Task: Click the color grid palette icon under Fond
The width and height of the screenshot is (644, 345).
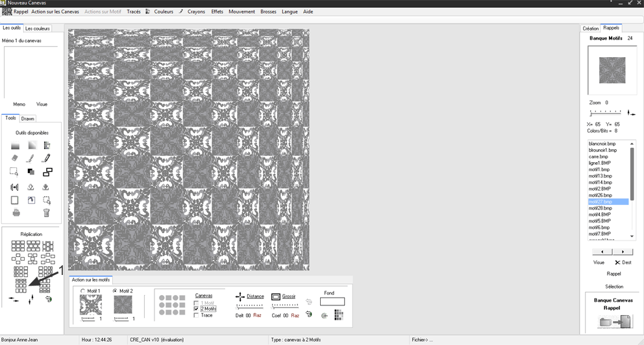Action: (x=338, y=315)
